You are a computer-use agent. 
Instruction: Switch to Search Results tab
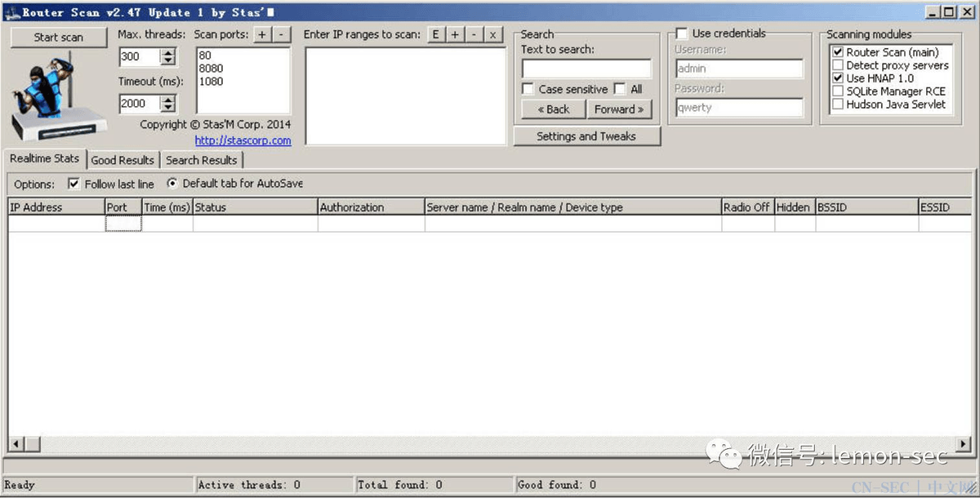click(x=202, y=160)
